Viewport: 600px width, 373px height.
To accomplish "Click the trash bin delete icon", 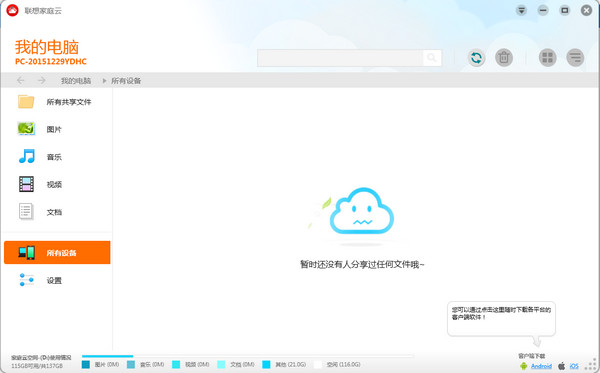I will 504,58.
